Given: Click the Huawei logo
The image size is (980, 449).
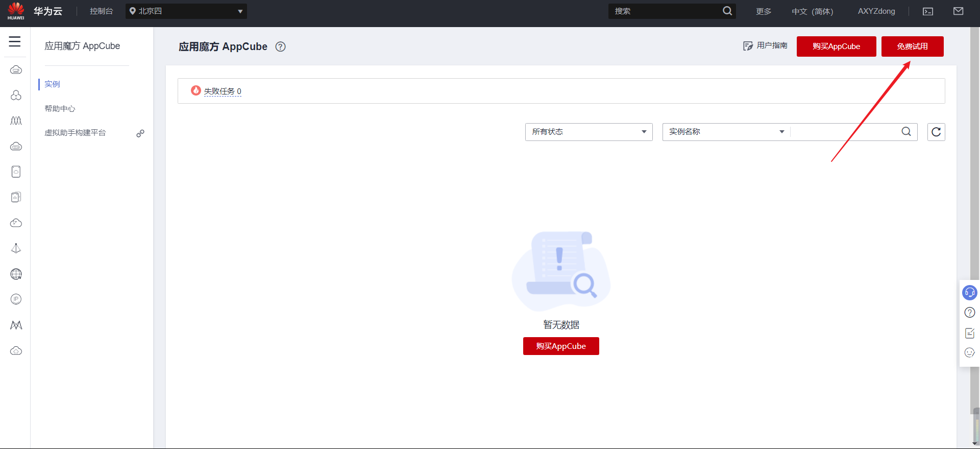Looking at the screenshot, I should [x=16, y=11].
